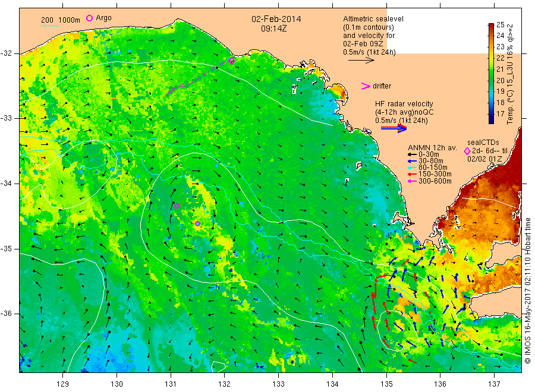Viewport: 535px width, 392px height.
Task: Click the green middle of the temperature colorbar near 21
Action: (x=491, y=69)
